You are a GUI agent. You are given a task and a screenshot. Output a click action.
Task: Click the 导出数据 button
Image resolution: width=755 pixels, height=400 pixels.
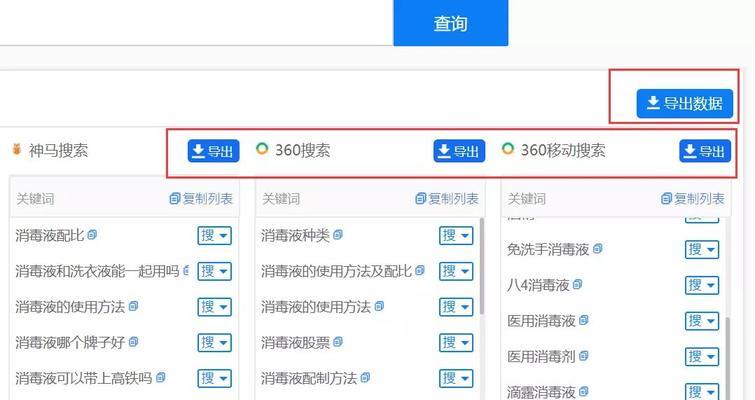685,103
